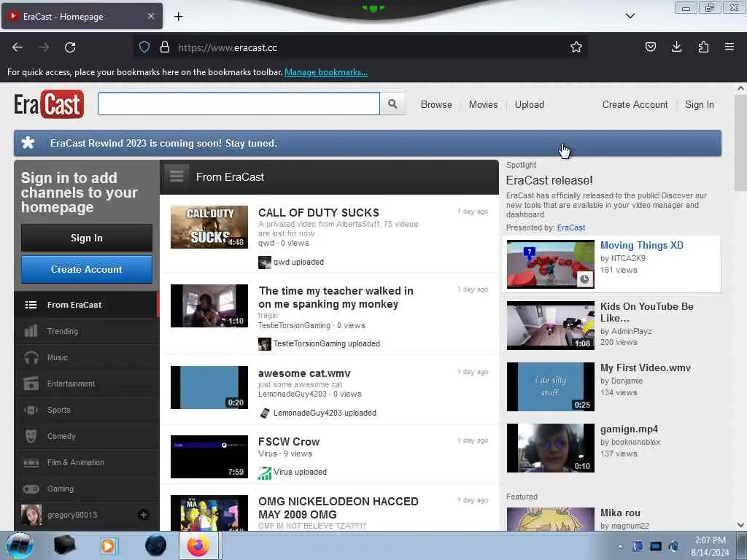Click the Virus uploader avatar icon

(264, 472)
